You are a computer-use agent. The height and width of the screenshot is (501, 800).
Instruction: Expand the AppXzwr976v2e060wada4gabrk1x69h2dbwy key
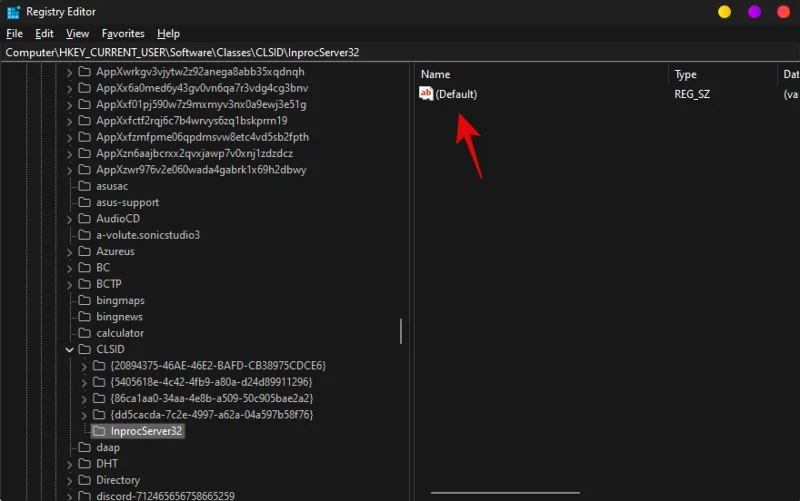point(69,170)
